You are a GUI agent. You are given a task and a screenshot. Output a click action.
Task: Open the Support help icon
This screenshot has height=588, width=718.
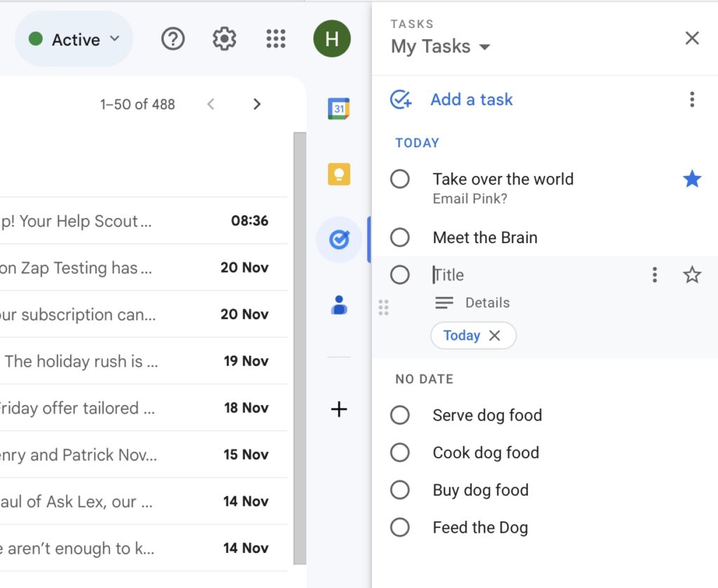172,39
